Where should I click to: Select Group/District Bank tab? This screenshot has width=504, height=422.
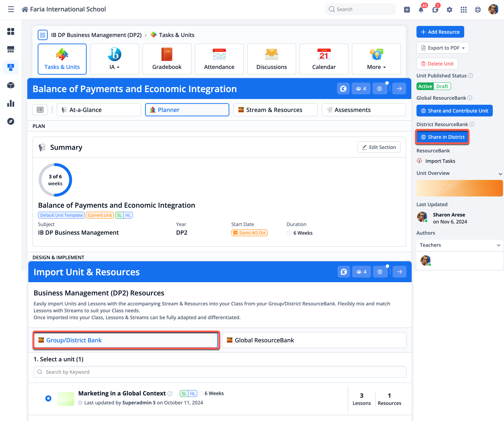coord(126,340)
